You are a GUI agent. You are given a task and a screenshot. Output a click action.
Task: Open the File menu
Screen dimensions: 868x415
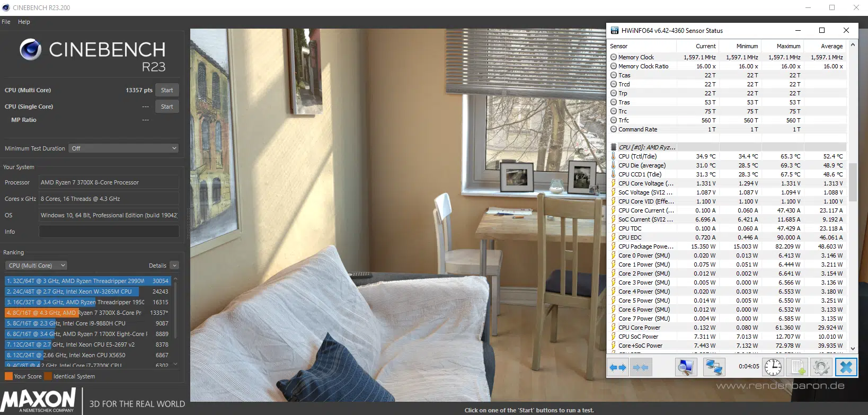(x=6, y=22)
